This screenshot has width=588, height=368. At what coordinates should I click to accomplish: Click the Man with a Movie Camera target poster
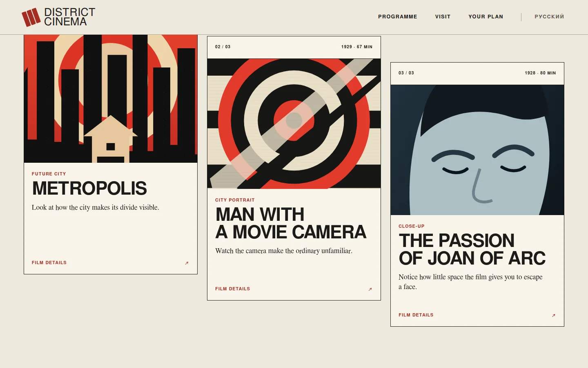coord(294,123)
